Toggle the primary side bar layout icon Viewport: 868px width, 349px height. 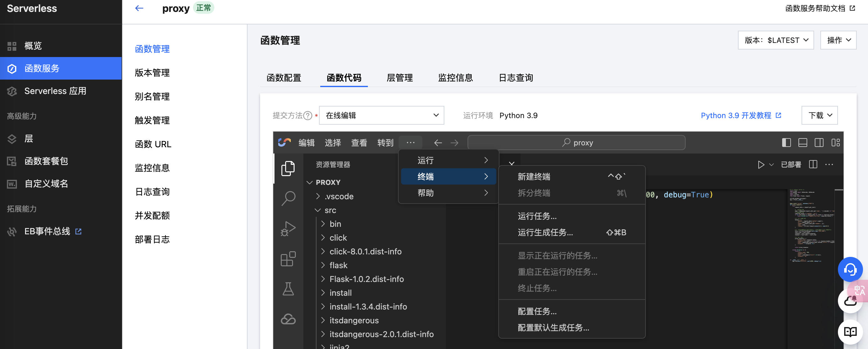click(x=786, y=143)
